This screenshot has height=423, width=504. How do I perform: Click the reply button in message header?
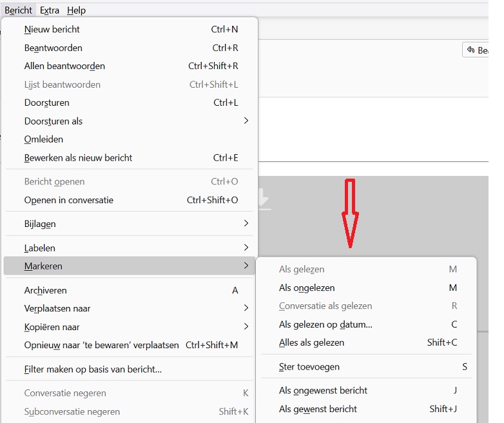[x=476, y=50]
